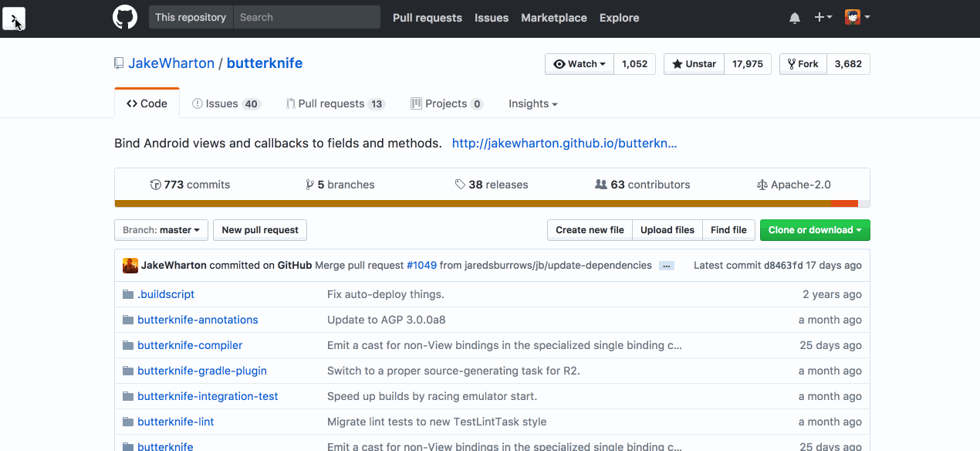The height and width of the screenshot is (451, 980).
Task: Click the Upload files button
Action: (x=667, y=230)
